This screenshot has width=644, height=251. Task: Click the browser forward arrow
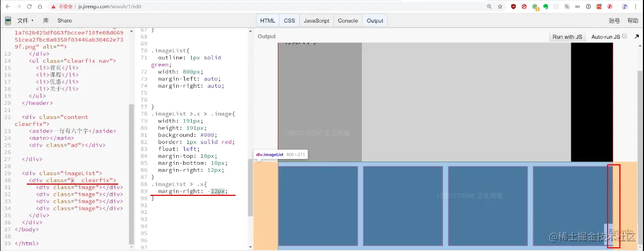[20, 6]
